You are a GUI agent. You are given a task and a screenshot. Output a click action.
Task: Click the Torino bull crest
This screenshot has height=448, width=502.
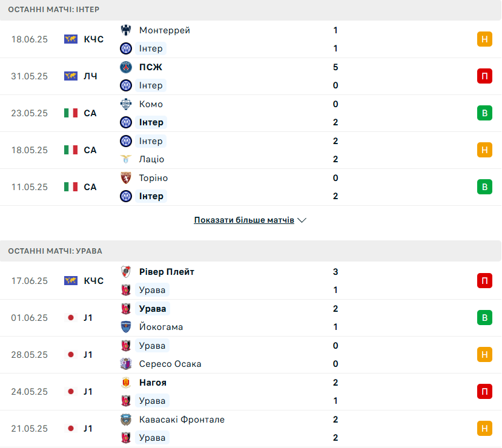tap(126, 178)
